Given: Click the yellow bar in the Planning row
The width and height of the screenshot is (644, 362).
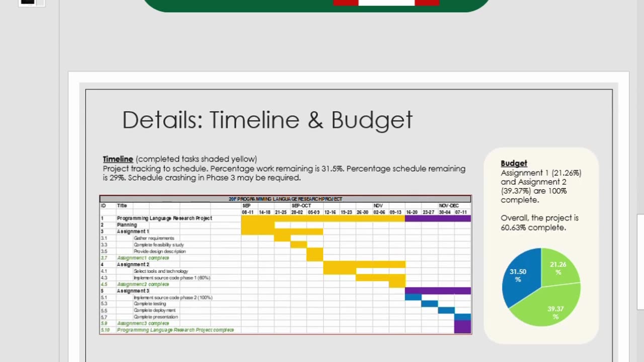Looking at the screenshot, I should (258, 225).
